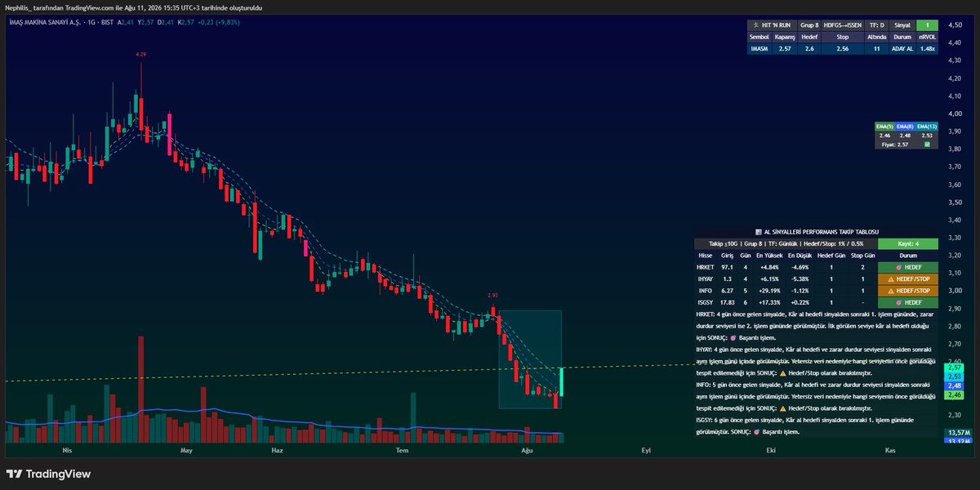
Task: Click the -5.38% En Düşük value
Action: 801,278
